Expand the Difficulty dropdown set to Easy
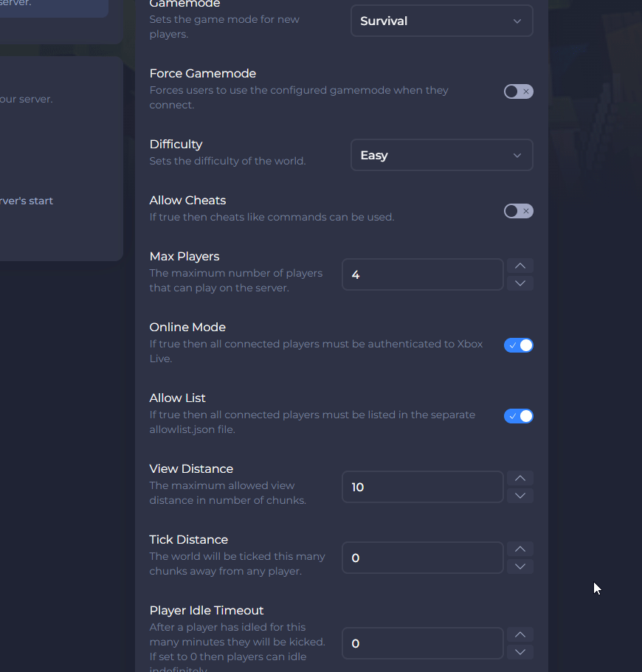The height and width of the screenshot is (672, 642). click(x=441, y=156)
